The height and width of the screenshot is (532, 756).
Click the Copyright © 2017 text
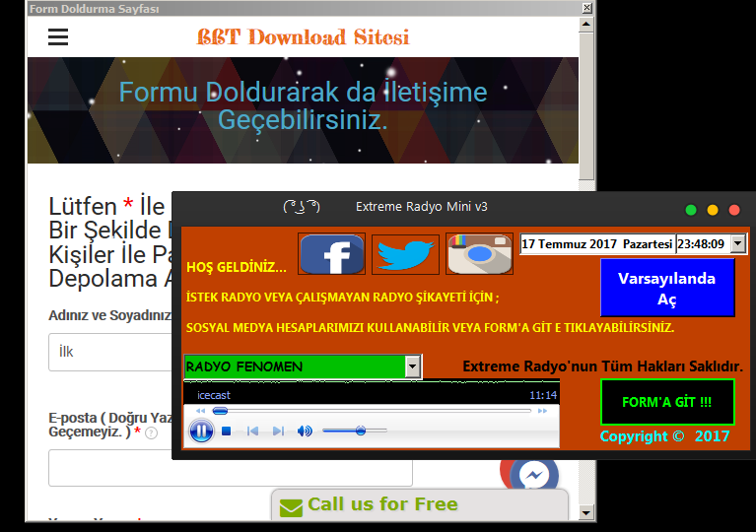click(665, 436)
